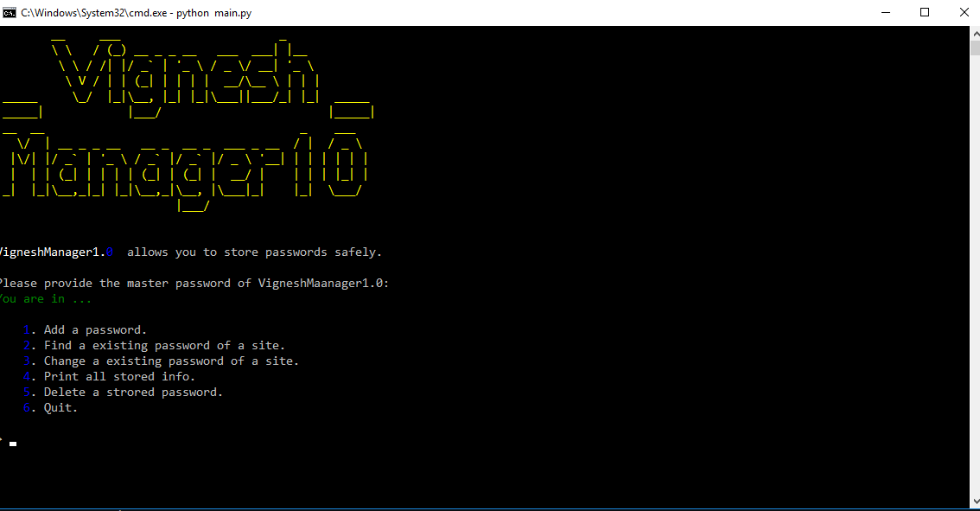The width and height of the screenshot is (980, 511).
Task: Click the '6. Quit.' line
Action: pos(50,408)
